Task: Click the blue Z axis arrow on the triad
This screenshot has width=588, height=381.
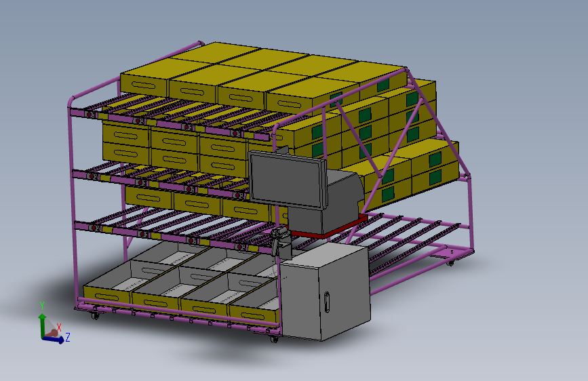Action: click(x=54, y=339)
